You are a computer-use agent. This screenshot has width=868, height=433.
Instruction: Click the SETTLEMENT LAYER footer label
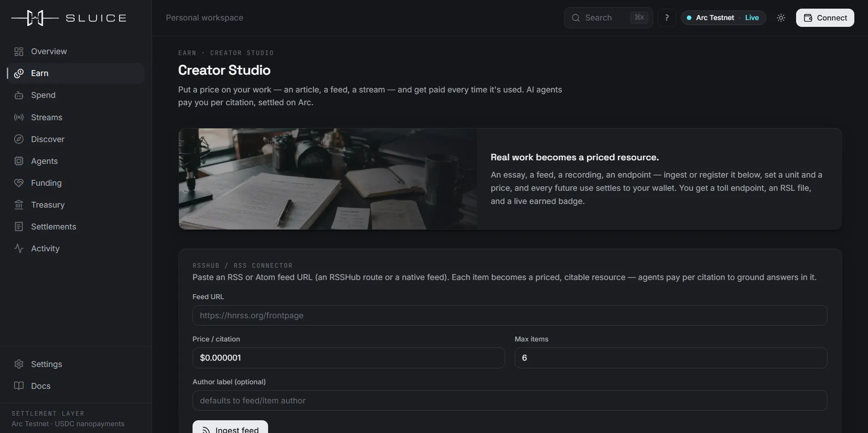tap(48, 413)
